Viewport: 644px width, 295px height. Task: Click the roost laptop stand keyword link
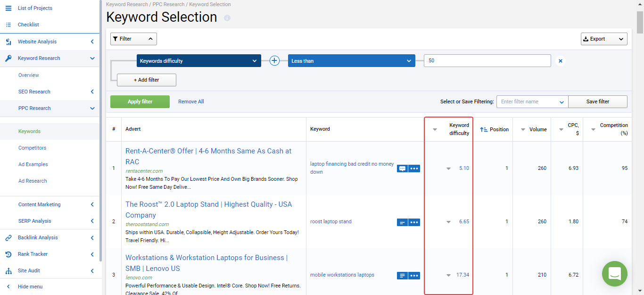(331, 221)
